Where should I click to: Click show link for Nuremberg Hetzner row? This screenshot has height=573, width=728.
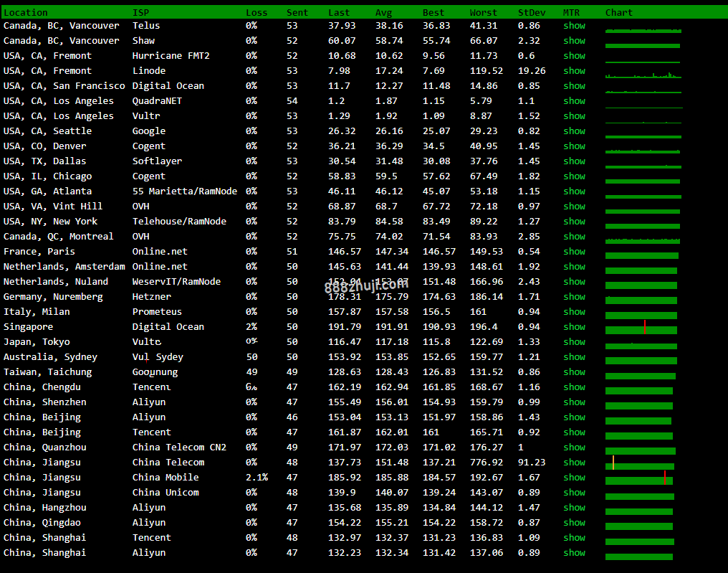[x=575, y=296]
